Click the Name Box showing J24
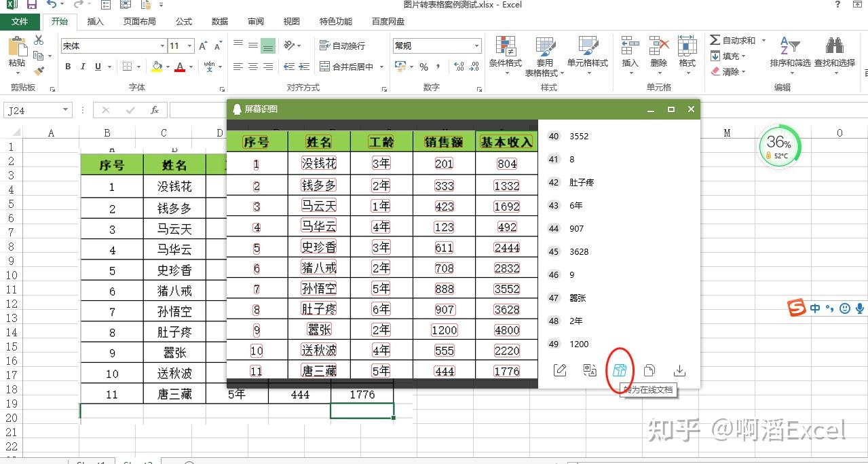868x464 pixels. point(33,109)
